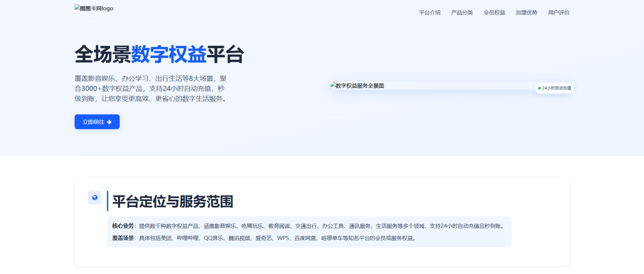Click the blue 数字权益 words in headline

tap(169, 55)
